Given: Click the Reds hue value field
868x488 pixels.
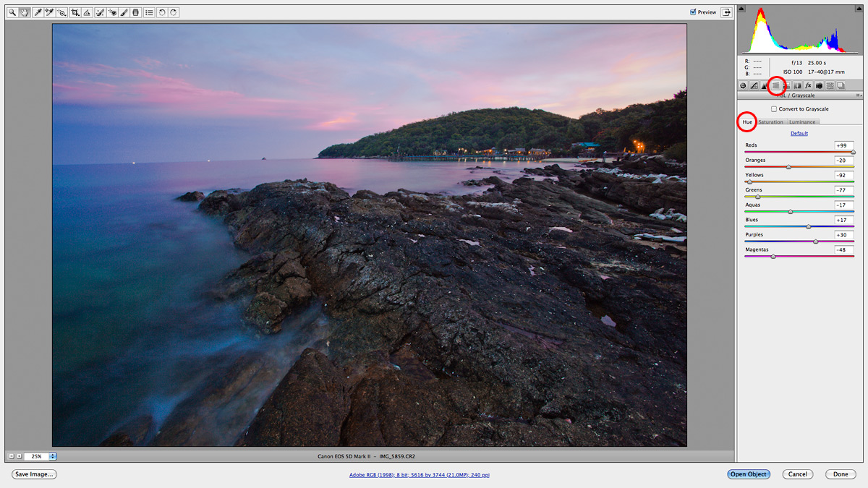Looking at the screenshot, I should 843,145.
